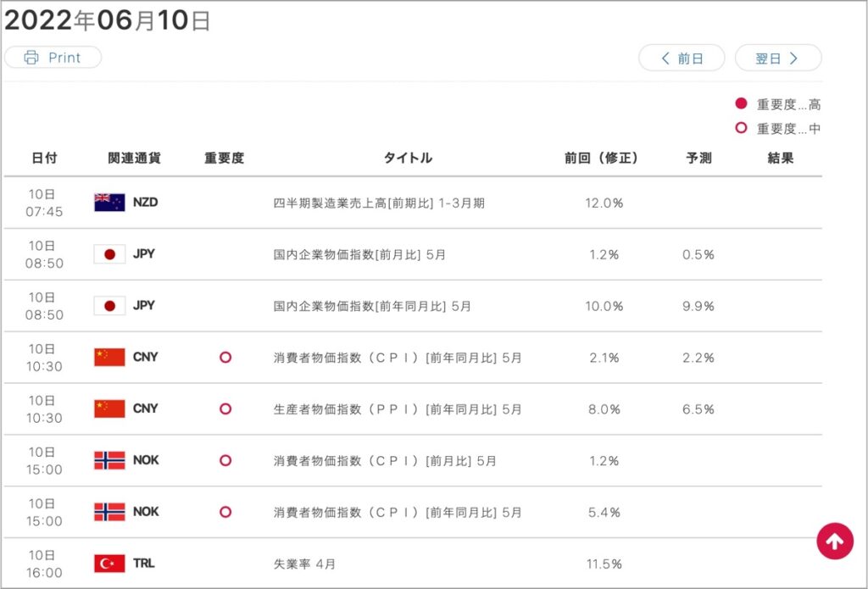Click the Print button
Image resolution: width=868 pixels, height=589 pixels.
pyautogui.click(x=53, y=58)
